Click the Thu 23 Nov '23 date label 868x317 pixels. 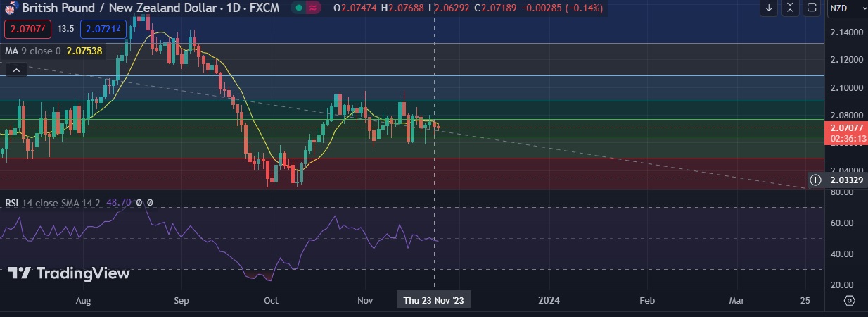tap(434, 300)
